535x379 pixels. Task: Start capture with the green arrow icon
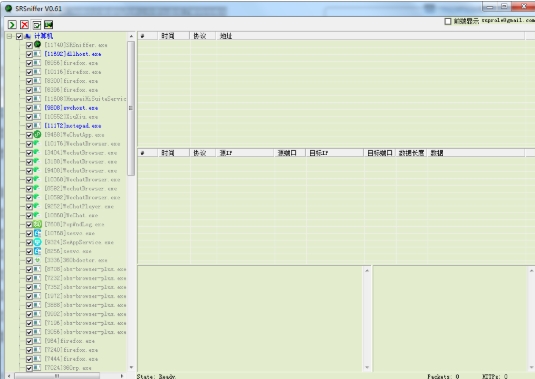pyautogui.click(x=12, y=25)
